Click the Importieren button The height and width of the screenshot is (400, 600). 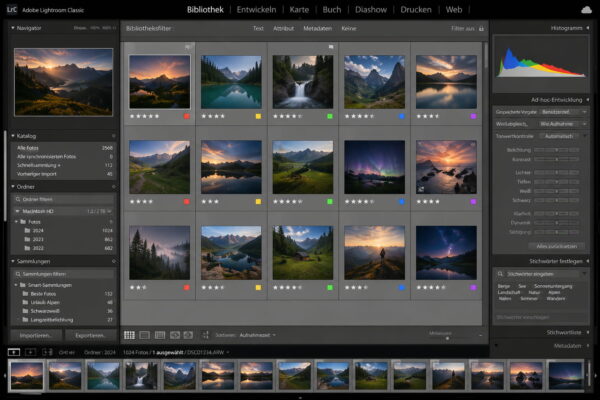tap(36, 335)
